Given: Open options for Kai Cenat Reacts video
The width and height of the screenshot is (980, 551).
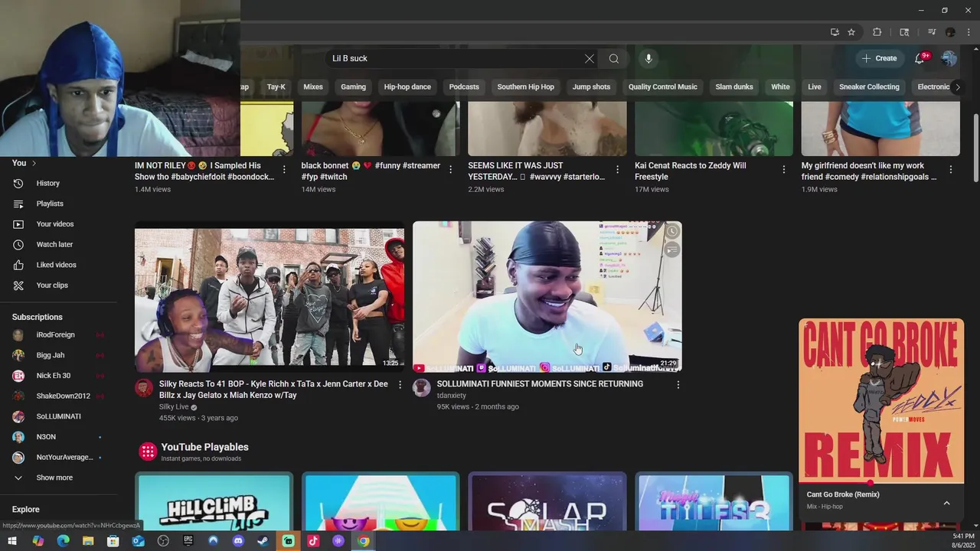Looking at the screenshot, I should (x=784, y=169).
